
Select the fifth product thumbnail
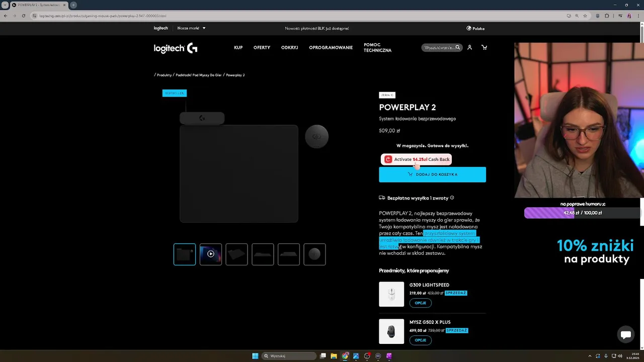click(289, 254)
